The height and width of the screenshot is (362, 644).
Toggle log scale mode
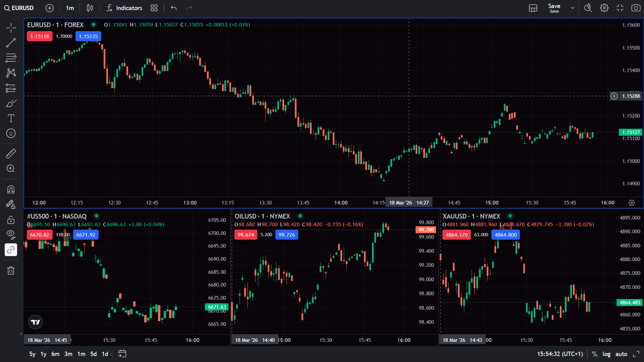(606, 354)
